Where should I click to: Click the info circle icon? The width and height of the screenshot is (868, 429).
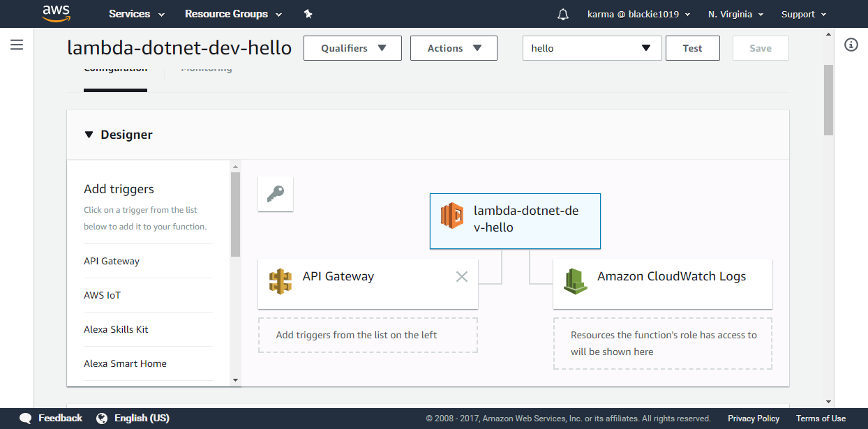pyautogui.click(x=851, y=45)
